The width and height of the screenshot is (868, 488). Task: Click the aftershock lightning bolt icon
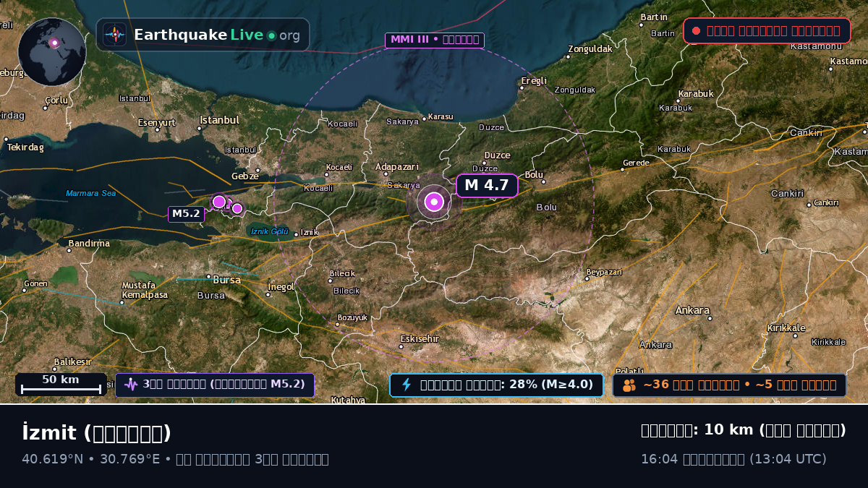(x=407, y=385)
